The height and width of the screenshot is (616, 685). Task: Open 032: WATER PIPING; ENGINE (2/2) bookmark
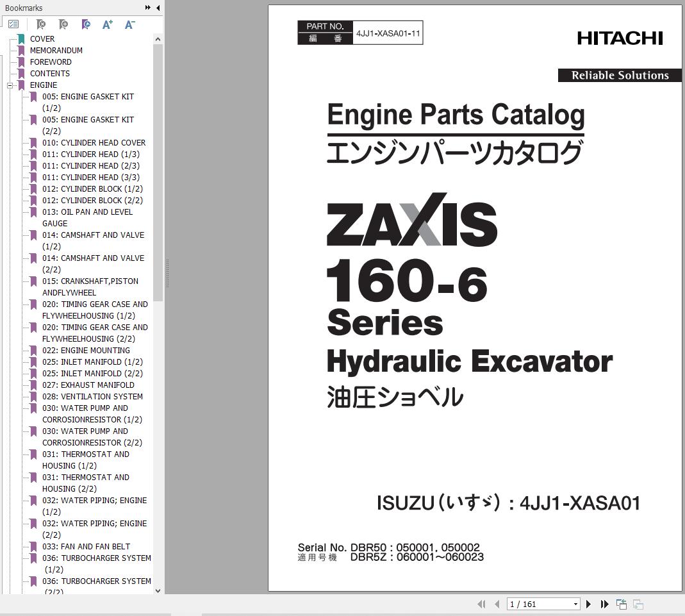tap(94, 529)
